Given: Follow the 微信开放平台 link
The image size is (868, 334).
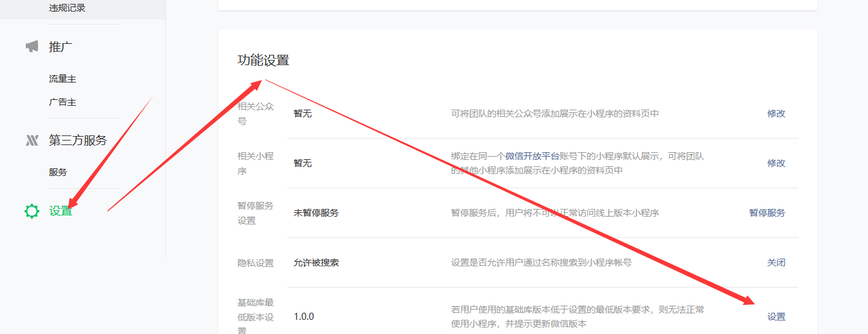Looking at the screenshot, I should [532, 156].
